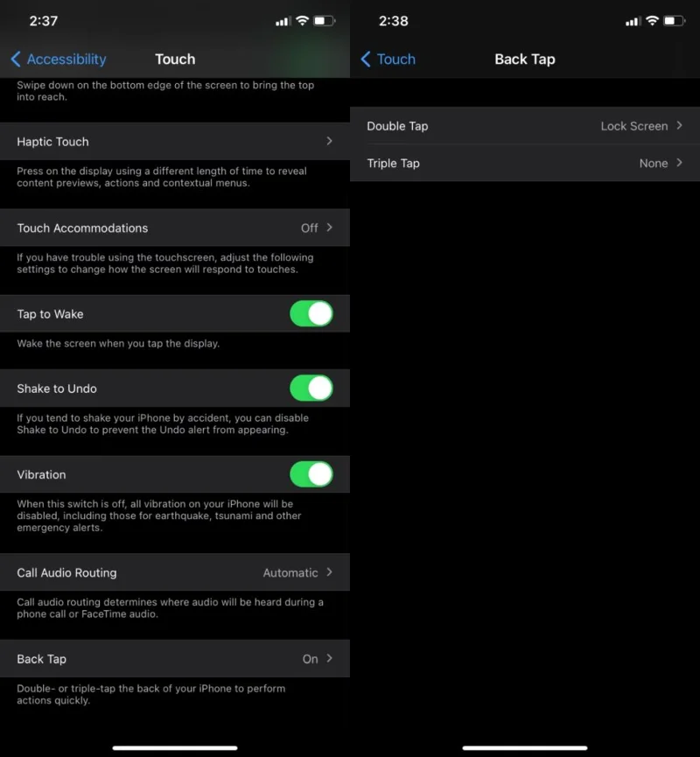The image size is (700, 757).
Task: Tap the "Lock Screen" value text
Action: [634, 126]
